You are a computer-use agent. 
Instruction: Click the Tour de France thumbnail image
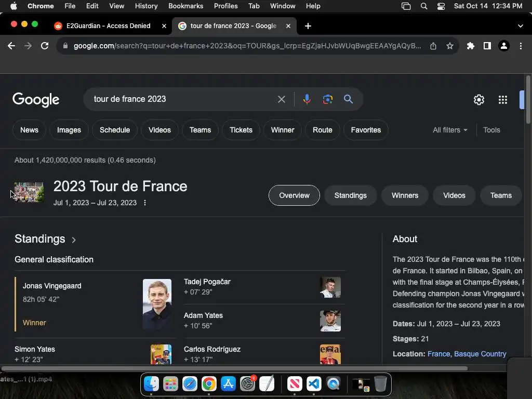click(x=29, y=192)
